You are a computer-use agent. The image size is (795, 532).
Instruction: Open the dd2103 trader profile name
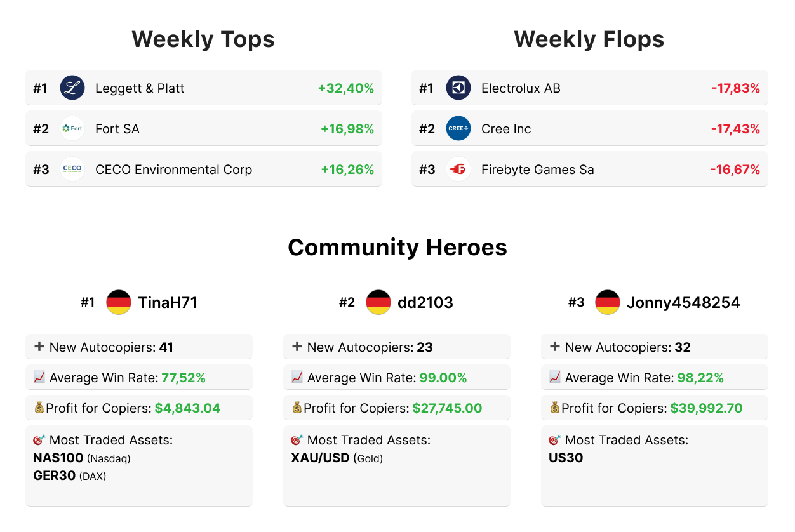pyautogui.click(x=425, y=303)
